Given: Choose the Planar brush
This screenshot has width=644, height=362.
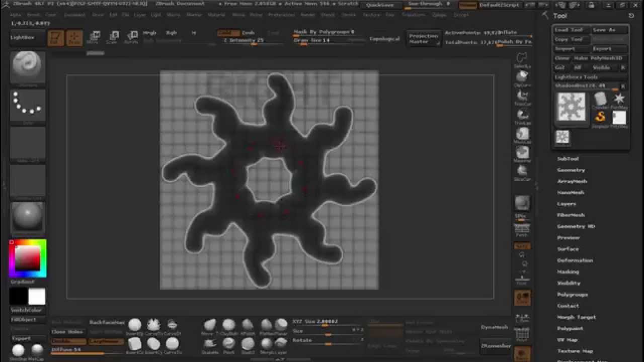Looking at the screenshot, I should tap(281, 326).
